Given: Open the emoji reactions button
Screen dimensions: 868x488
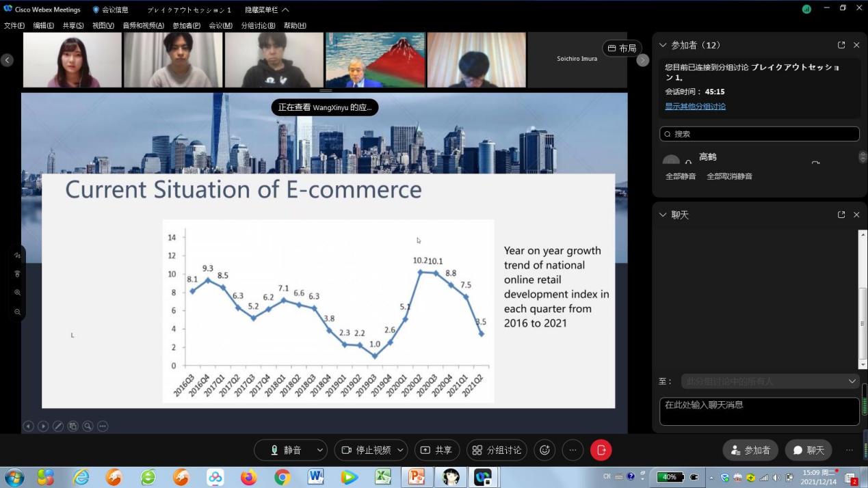Looking at the screenshot, I should pyautogui.click(x=544, y=450).
